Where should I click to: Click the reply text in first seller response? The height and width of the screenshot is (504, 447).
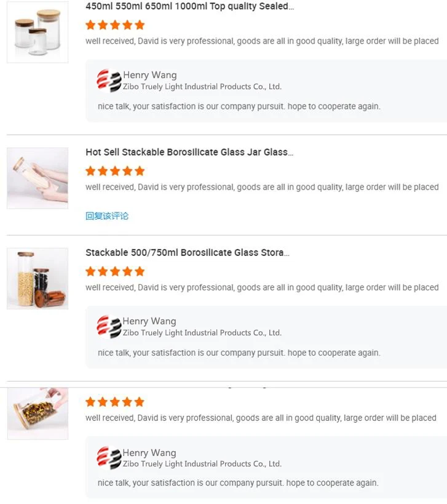pos(239,106)
